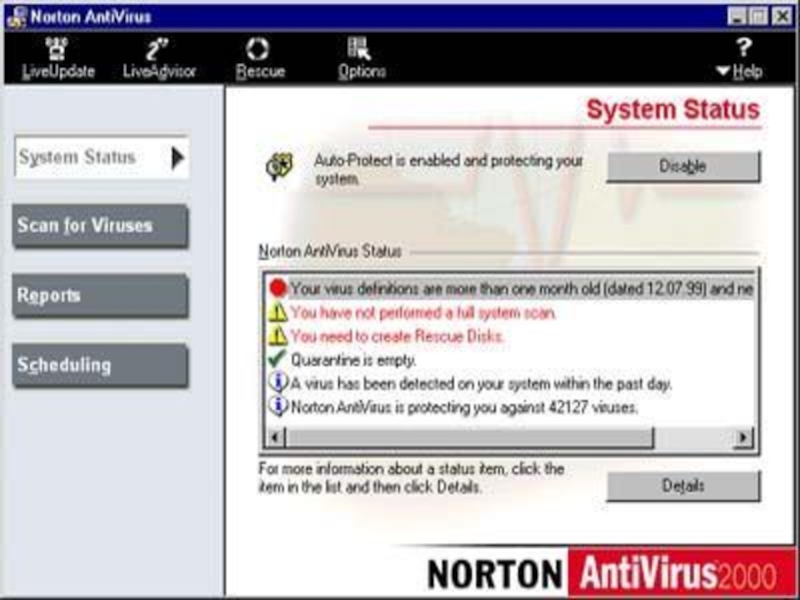Click the red alert icon for virus definitions
Image resolution: width=800 pixels, height=600 pixels.
tap(278, 289)
